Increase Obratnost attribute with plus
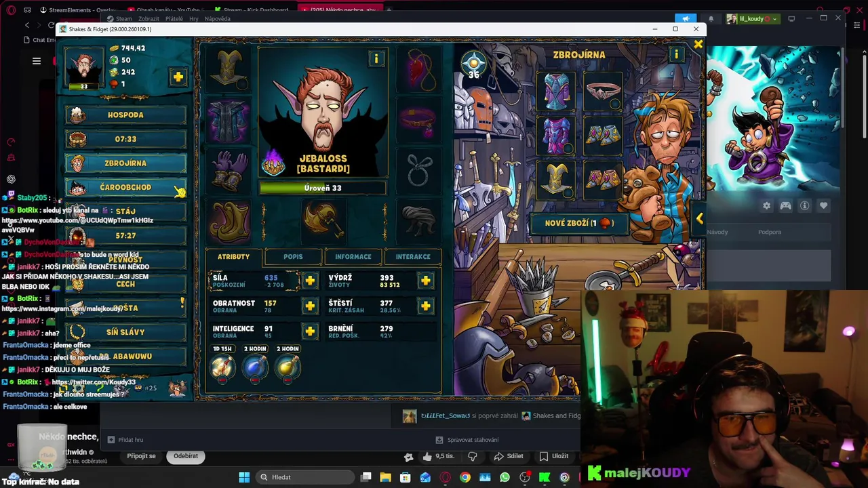 point(310,306)
